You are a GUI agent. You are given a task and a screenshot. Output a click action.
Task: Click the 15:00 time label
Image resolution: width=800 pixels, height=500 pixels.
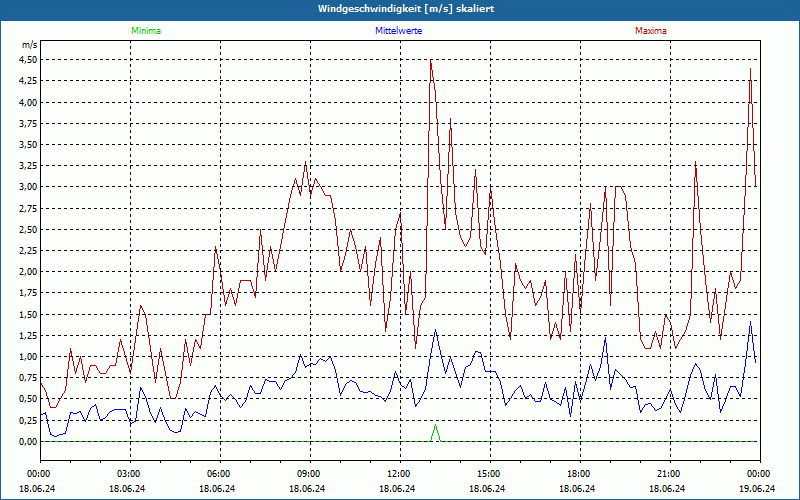click(x=490, y=474)
